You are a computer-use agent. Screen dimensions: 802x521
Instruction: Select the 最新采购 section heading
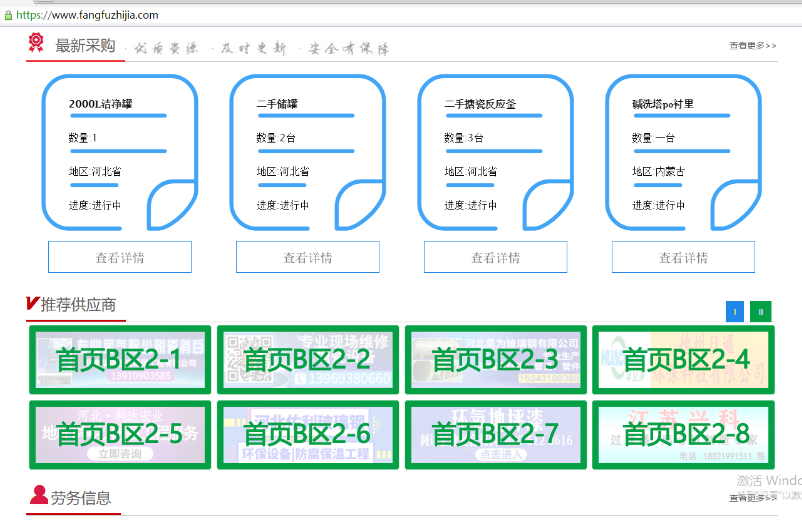[85, 45]
